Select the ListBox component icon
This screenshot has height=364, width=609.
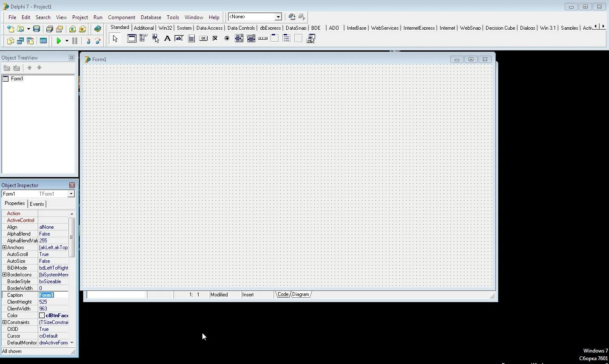click(x=239, y=38)
